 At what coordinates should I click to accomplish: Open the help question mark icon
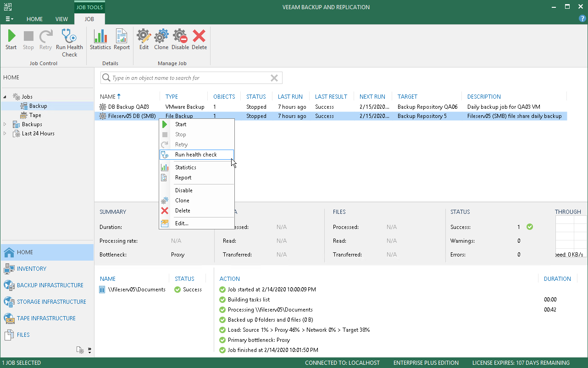(582, 19)
